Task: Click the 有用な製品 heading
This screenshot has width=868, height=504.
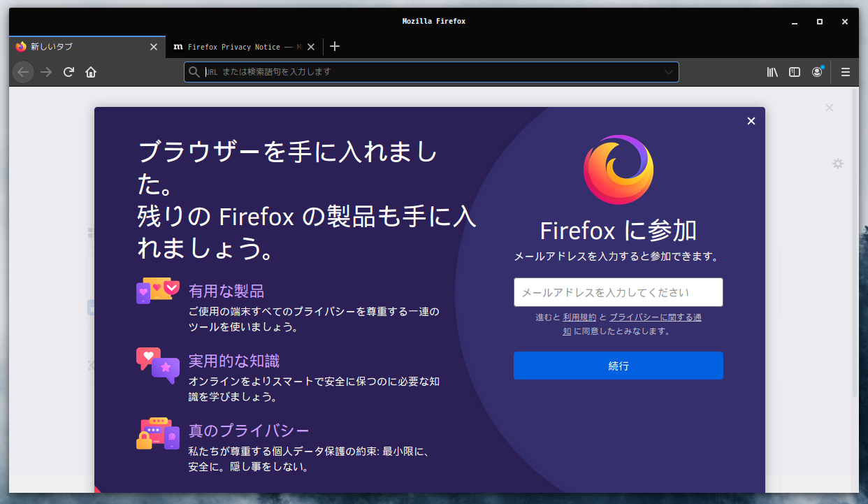Action: [x=226, y=291]
